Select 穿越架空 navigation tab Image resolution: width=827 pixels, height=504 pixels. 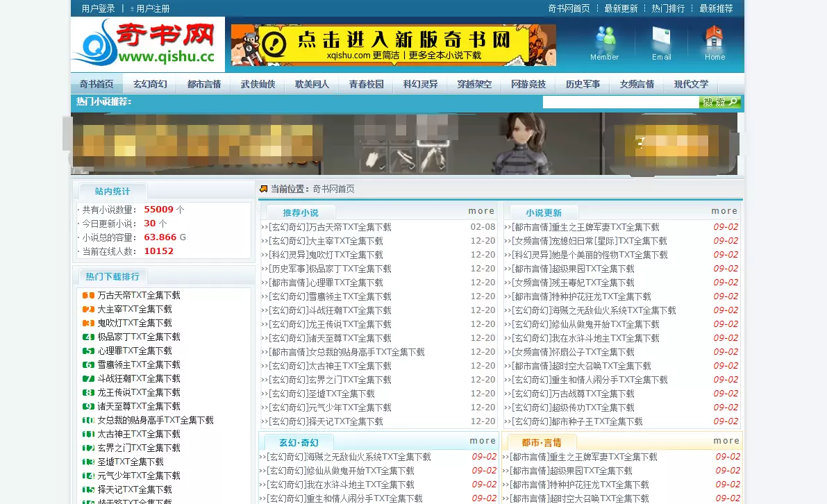click(474, 84)
